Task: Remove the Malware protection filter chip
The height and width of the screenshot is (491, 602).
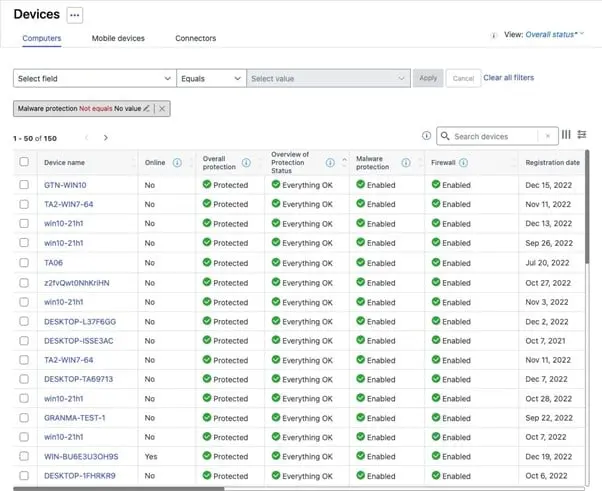Action: 162,109
